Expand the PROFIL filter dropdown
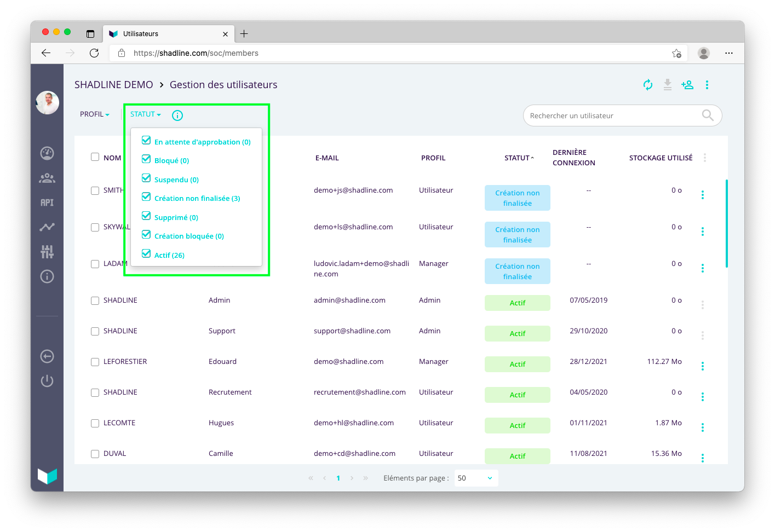This screenshot has height=532, width=775. click(95, 114)
